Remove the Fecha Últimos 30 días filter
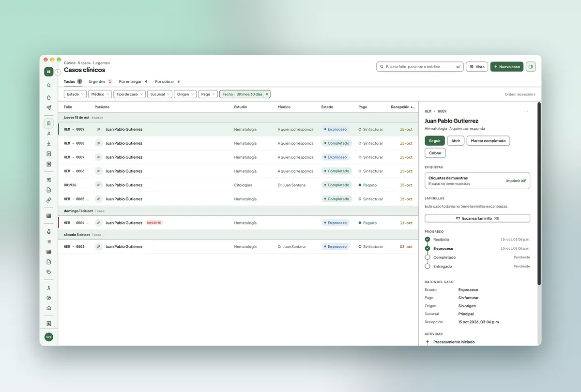581x392 pixels. click(x=267, y=94)
